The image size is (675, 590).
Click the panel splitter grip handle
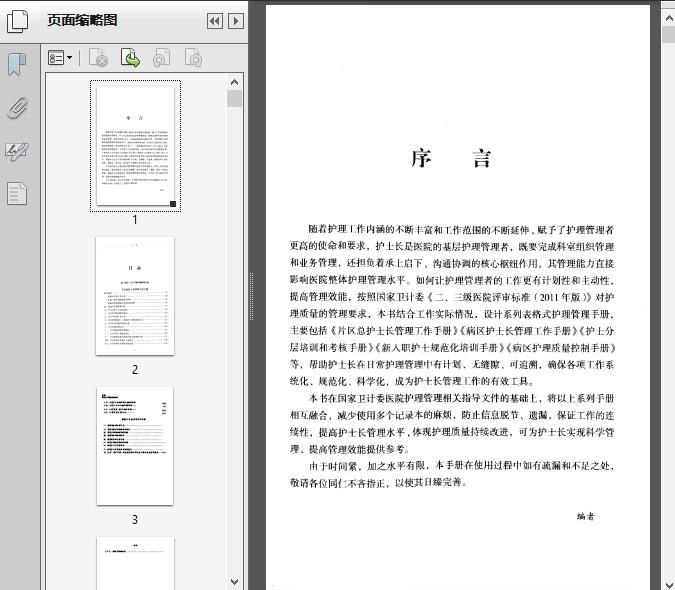251,296
